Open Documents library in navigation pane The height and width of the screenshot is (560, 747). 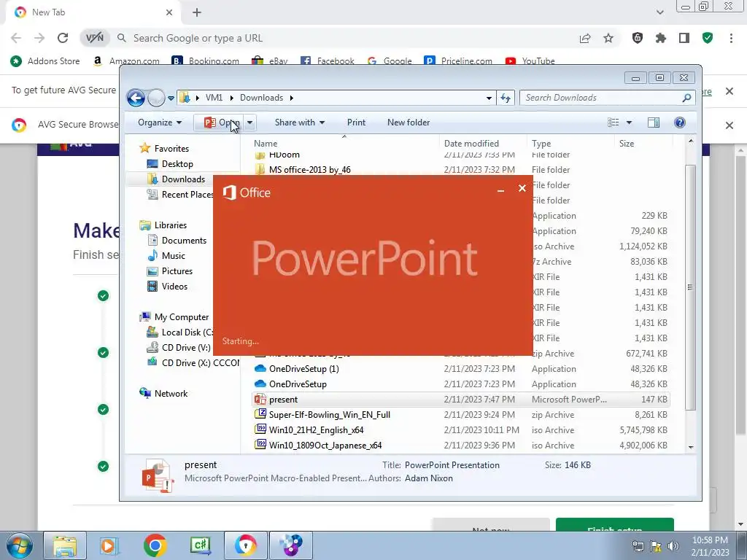pos(184,241)
